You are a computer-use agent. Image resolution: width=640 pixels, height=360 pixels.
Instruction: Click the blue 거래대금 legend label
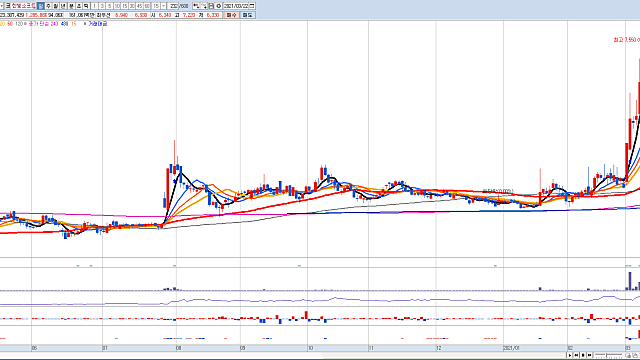98,24
